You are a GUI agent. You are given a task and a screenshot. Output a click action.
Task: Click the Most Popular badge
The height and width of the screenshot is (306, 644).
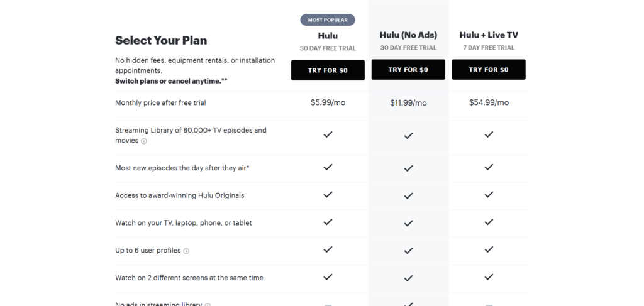(x=328, y=20)
